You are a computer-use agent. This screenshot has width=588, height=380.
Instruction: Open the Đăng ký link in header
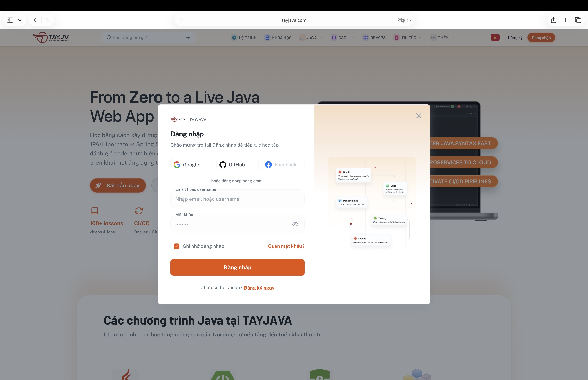[x=515, y=38]
